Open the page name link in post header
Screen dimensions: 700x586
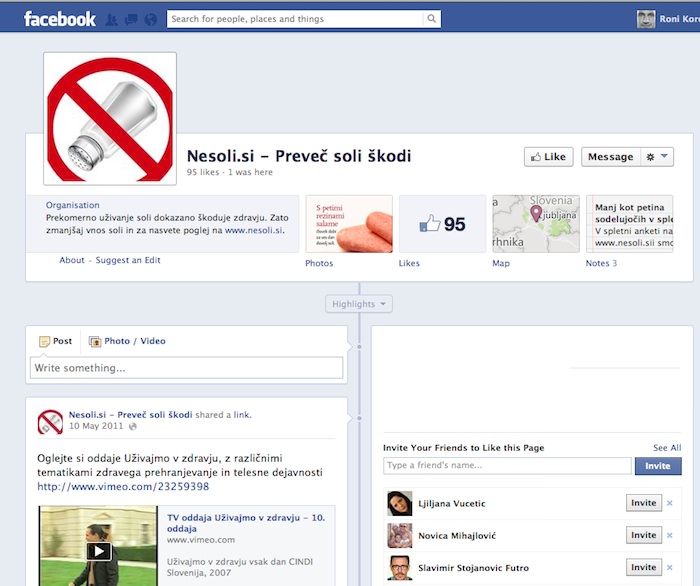[130, 415]
